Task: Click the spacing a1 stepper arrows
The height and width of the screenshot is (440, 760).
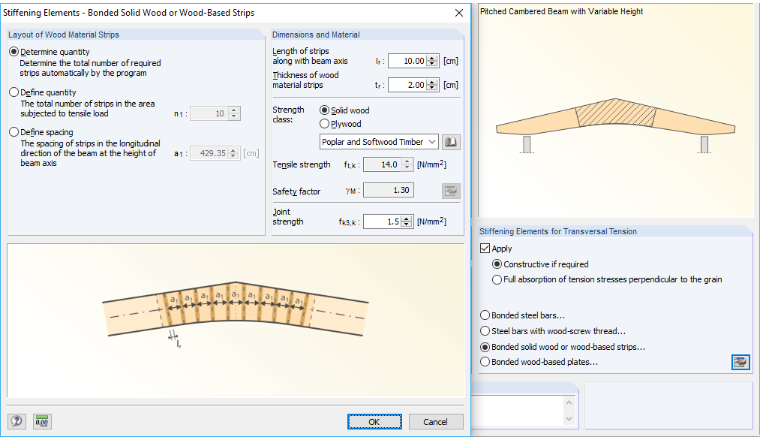Action: (x=234, y=153)
